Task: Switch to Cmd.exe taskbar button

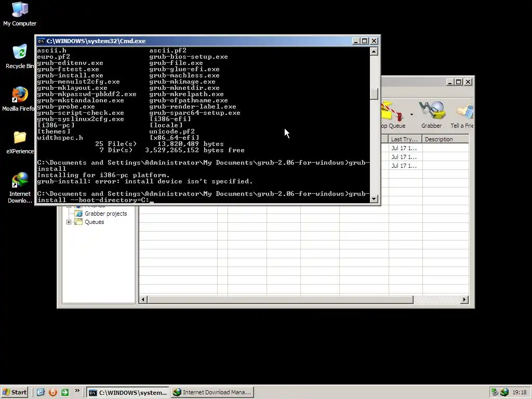Action: pyautogui.click(x=127, y=392)
